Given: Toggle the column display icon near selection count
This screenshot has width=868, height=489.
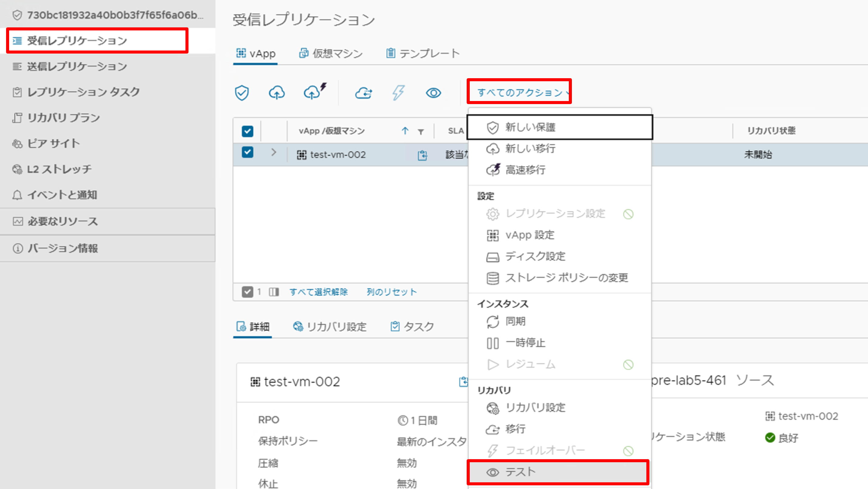Looking at the screenshot, I should (274, 292).
